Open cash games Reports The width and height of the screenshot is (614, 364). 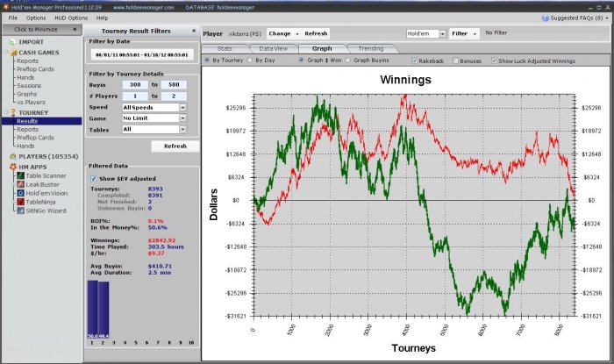tap(27, 61)
